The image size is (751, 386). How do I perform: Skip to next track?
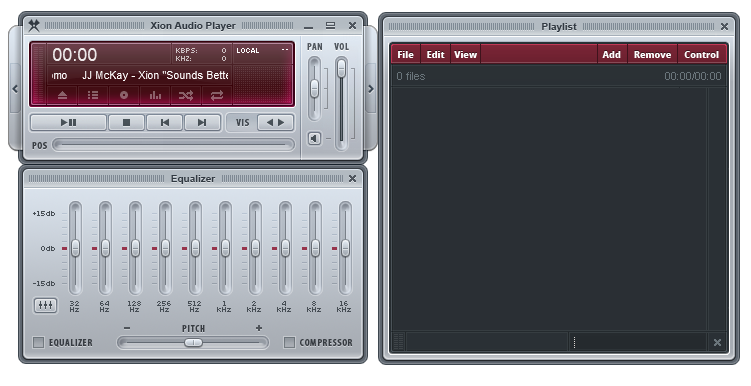coord(203,123)
